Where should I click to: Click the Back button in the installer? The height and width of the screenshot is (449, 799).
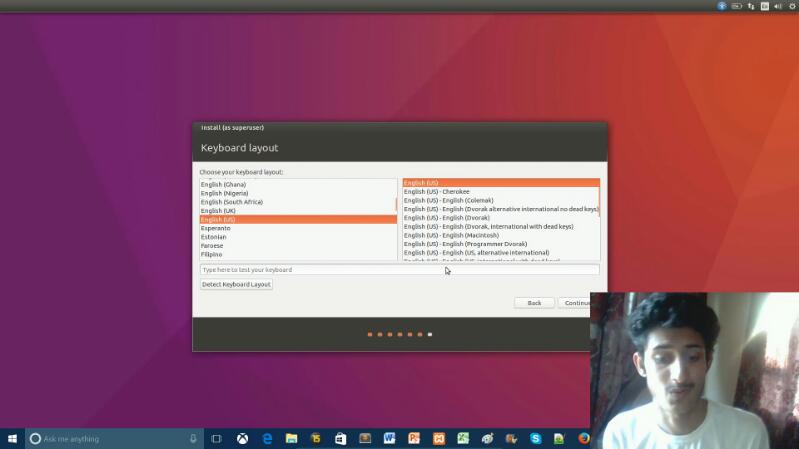click(534, 303)
